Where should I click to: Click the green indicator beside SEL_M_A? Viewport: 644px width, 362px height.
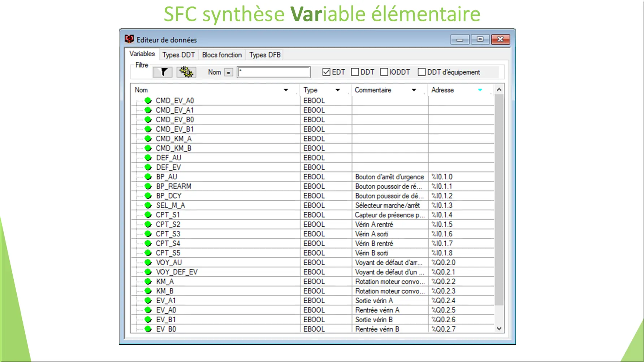[148, 205]
